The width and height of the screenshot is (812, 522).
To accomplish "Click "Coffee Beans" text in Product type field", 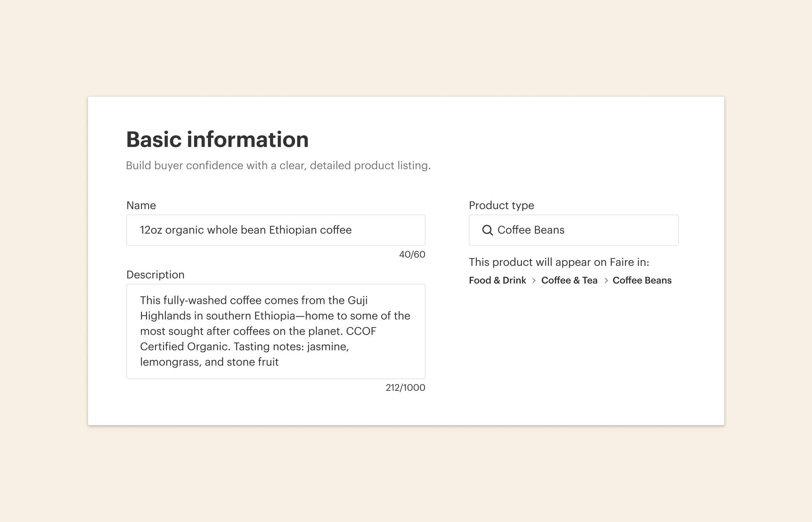I will [x=531, y=230].
